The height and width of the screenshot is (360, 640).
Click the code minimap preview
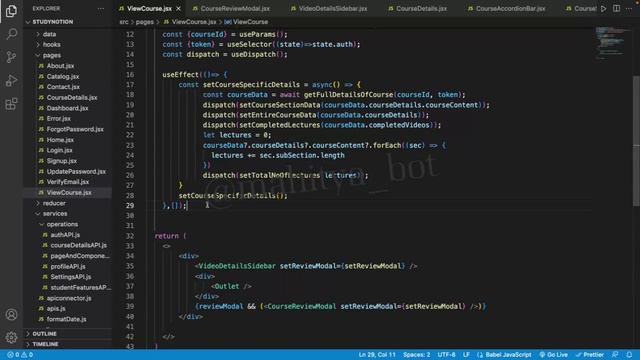(x=612, y=43)
